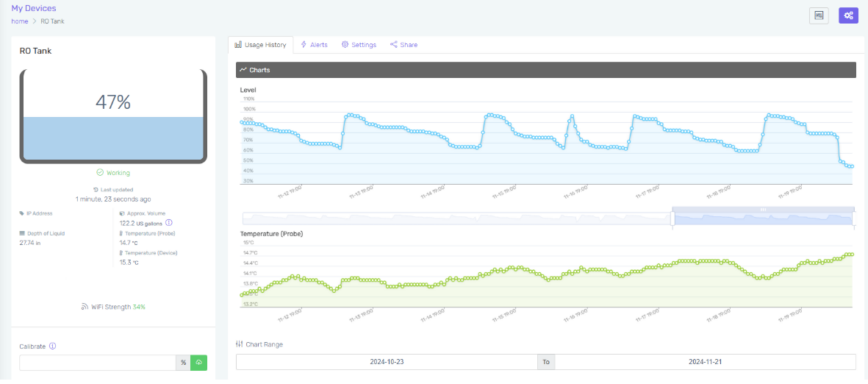868x384 pixels.
Task: Click the last data point on Level chart
Action: point(853,166)
